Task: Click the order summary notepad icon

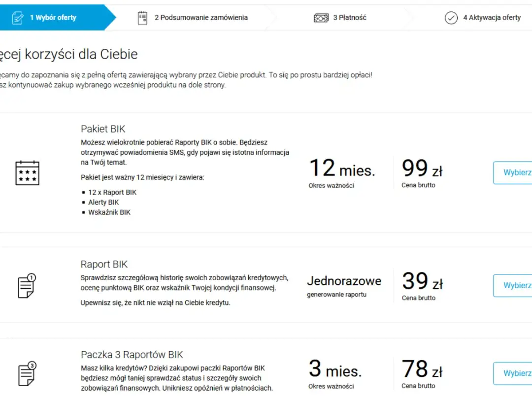Action: (142, 18)
